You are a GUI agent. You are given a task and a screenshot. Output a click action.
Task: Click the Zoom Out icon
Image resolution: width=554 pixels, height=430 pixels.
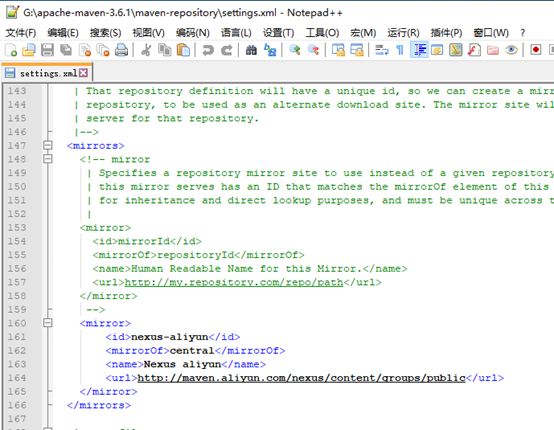tap(313, 50)
